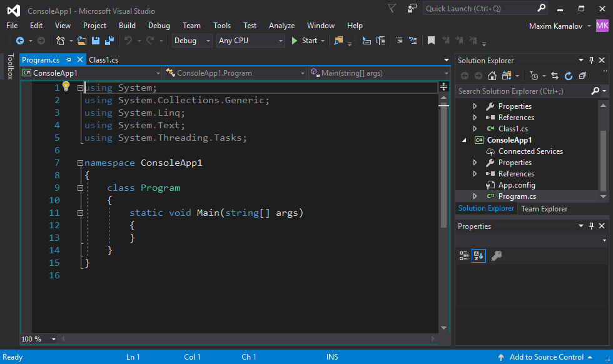Open the Analyze menu
Screen dimensions: 613x364
pyautogui.click(x=281, y=26)
